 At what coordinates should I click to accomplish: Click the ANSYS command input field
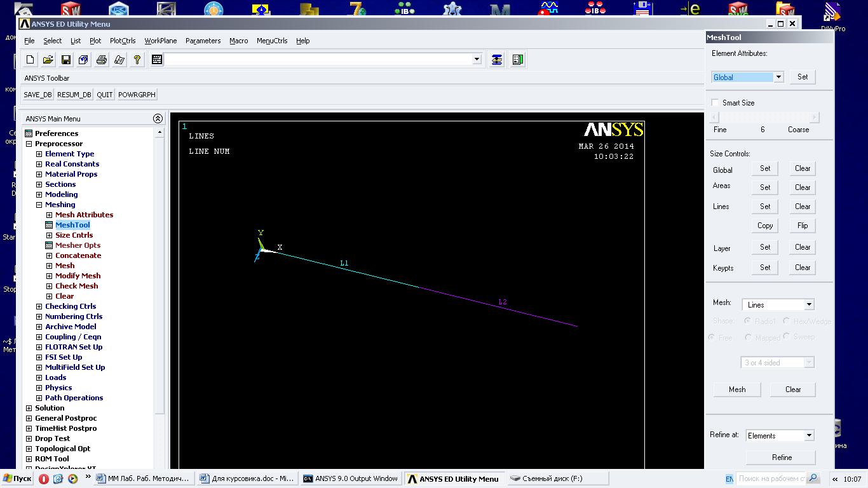pyautogui.click(x=318, y=60)
